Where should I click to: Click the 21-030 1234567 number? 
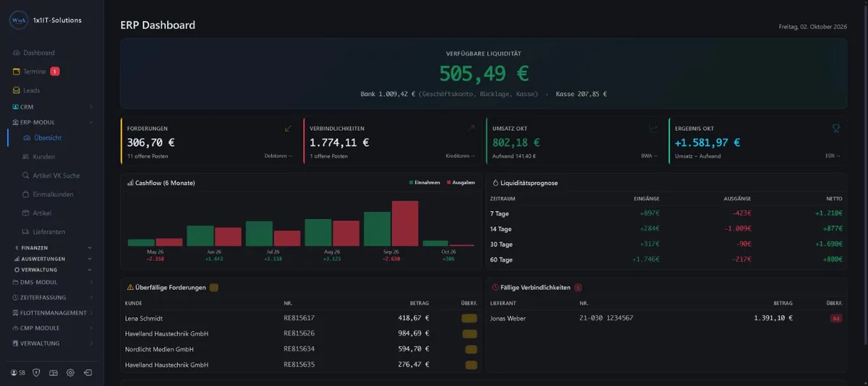606,318
